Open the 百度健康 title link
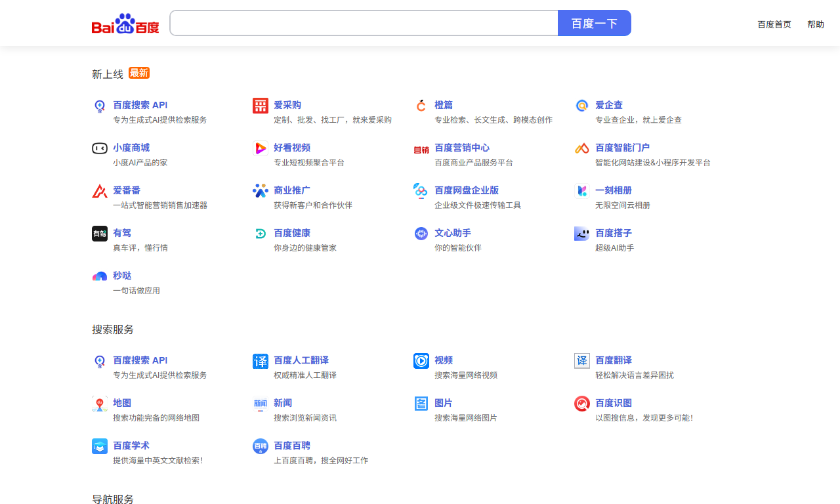The image size is (840, 504). (292, 233)
